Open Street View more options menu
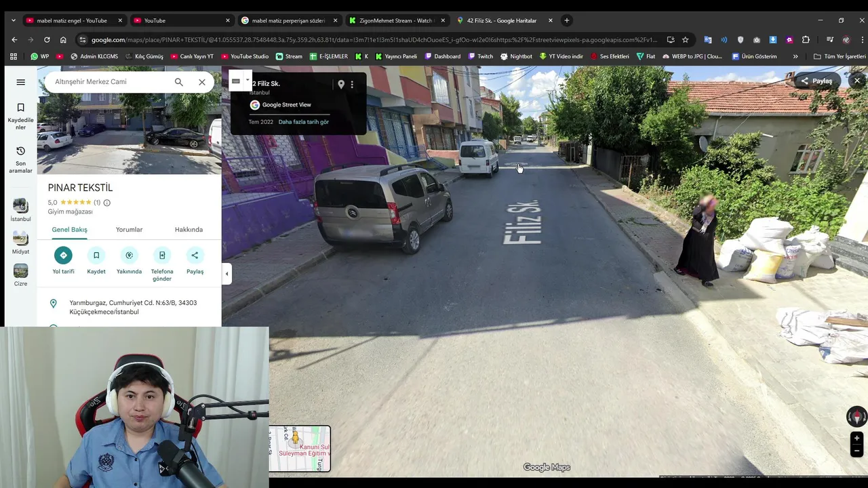868x488 pixels. pyautogui.click(x=352, y=85)
